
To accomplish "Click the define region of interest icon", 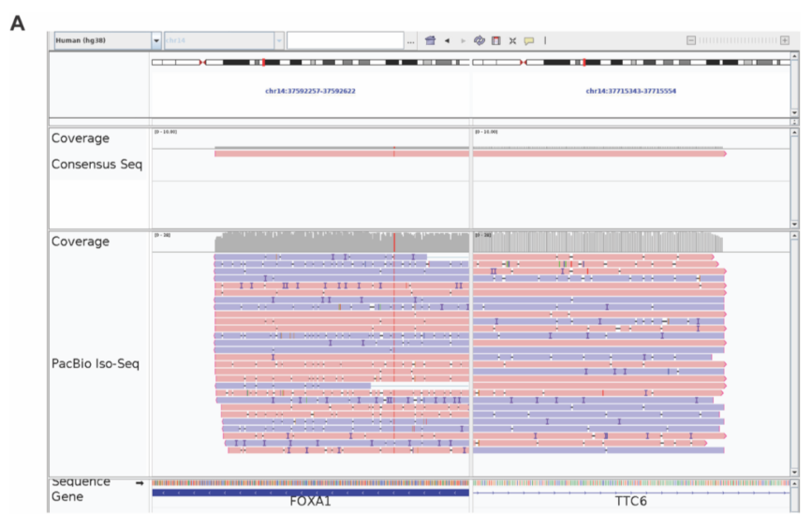I will tap(496, 40).
